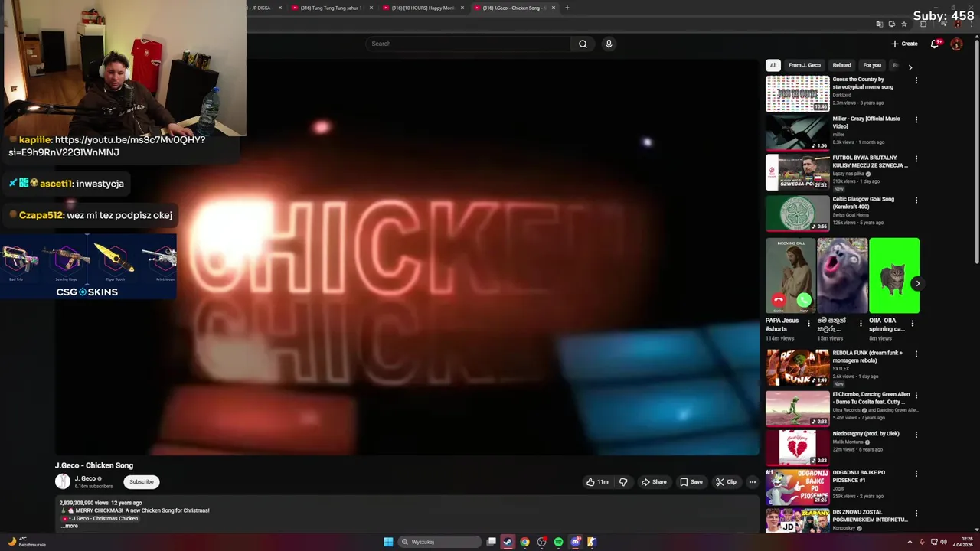Open Steam from the taskbar
The width and height of the screenshot is (980, 551).
point(508,542)
